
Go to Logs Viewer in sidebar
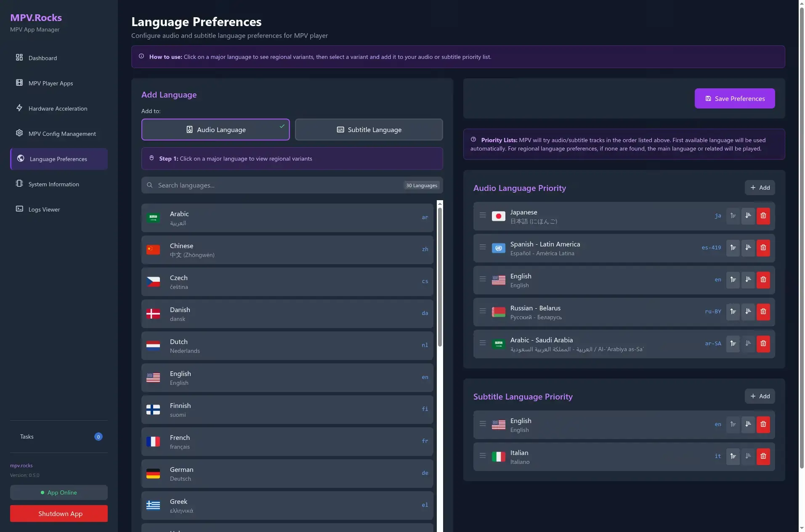[44, 209]
